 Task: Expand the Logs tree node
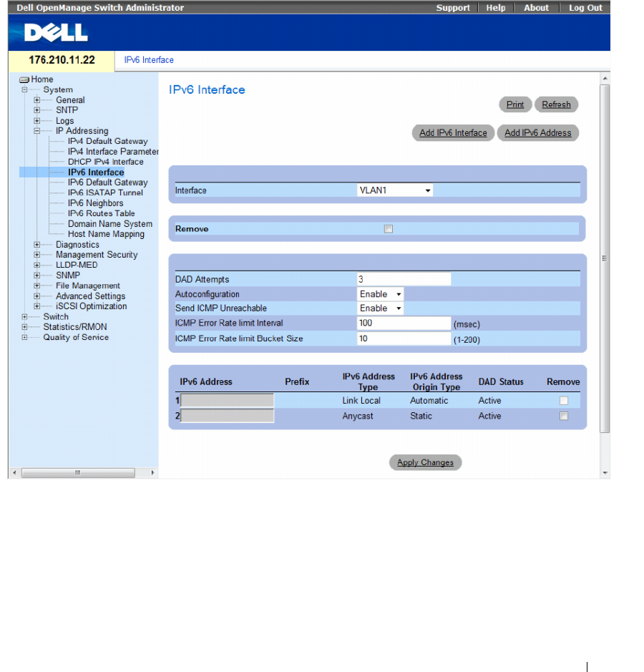36,121
